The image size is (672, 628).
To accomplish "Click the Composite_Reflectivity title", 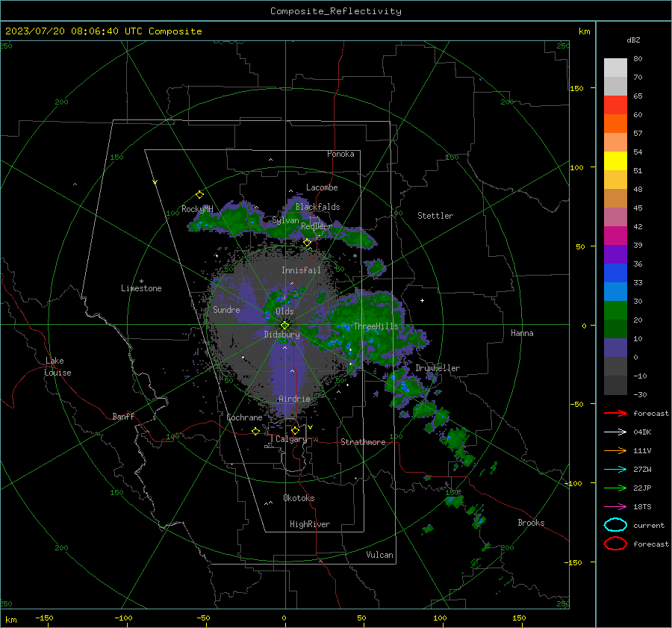I will pyautogui.click(x=336, y=11).
